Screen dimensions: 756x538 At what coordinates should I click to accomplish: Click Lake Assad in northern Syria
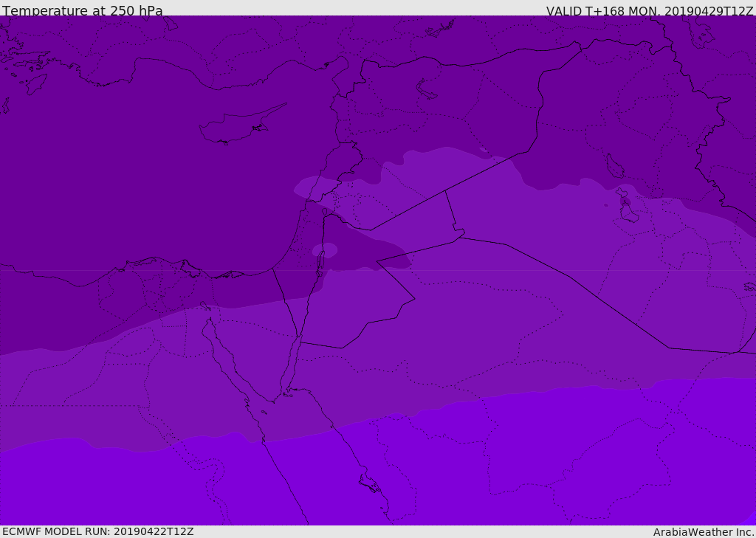coord(427,89)
